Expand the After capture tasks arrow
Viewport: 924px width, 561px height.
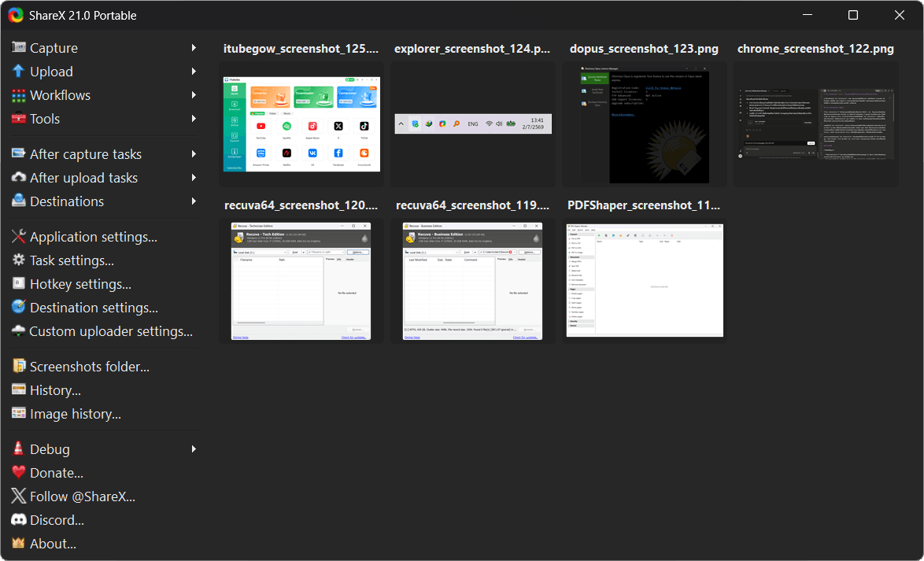[x=194, y=153]
